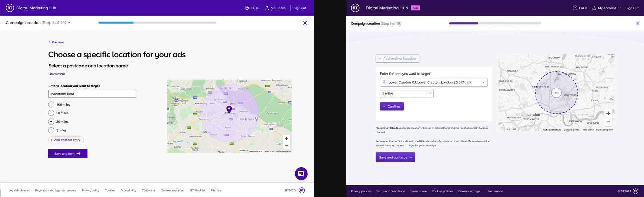The image size is (644, 197).
Task: Open FAQs in the left header
Action: pos(252,8)
